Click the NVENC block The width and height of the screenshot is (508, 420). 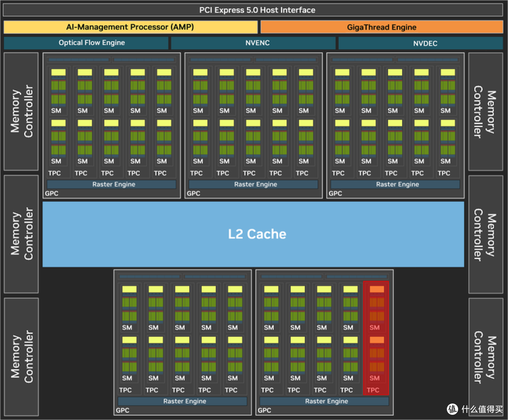pyautogui.click(x=253, y=43)
